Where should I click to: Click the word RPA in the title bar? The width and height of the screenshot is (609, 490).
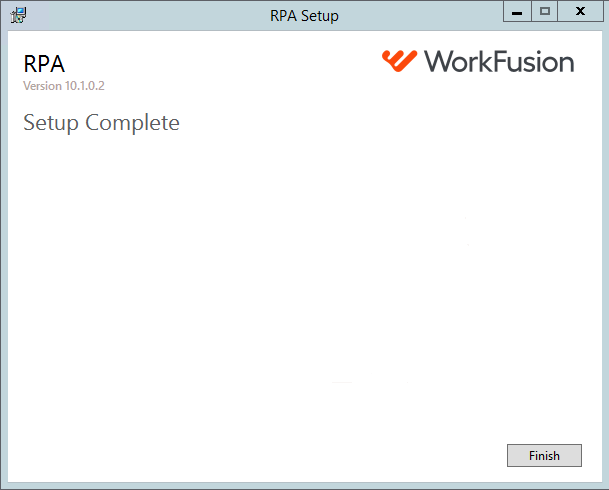284,16
